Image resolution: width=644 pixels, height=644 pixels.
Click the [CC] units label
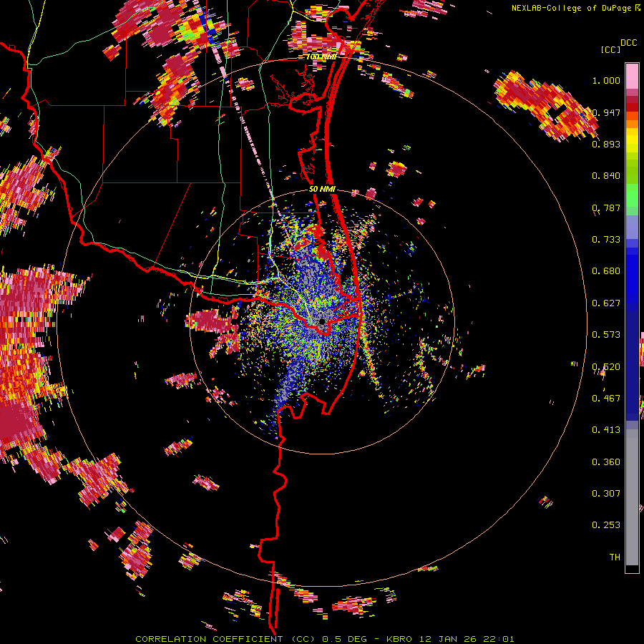pos(611,49)
